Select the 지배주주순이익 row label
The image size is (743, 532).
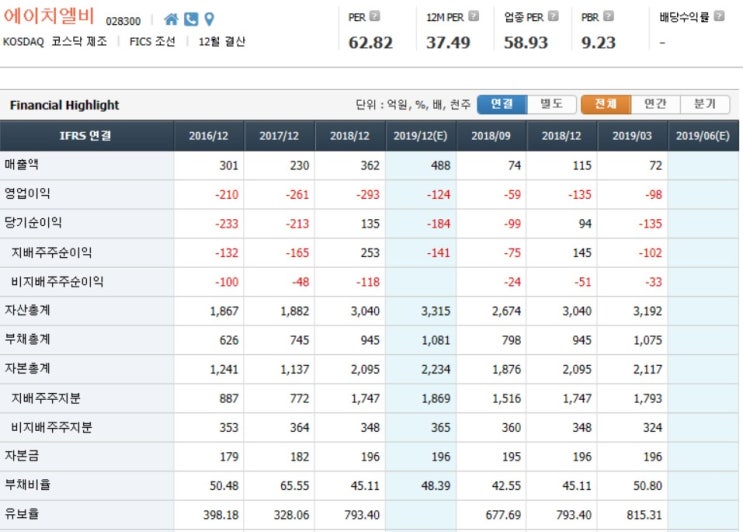click(x=51, y=252)
